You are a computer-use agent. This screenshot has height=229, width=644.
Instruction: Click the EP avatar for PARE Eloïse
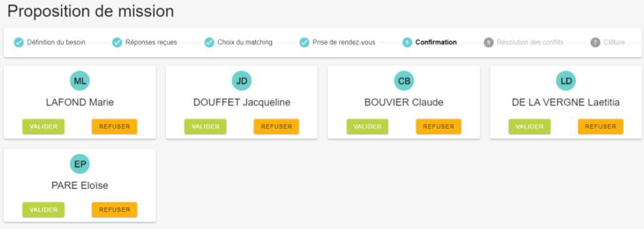click(79, 164)
